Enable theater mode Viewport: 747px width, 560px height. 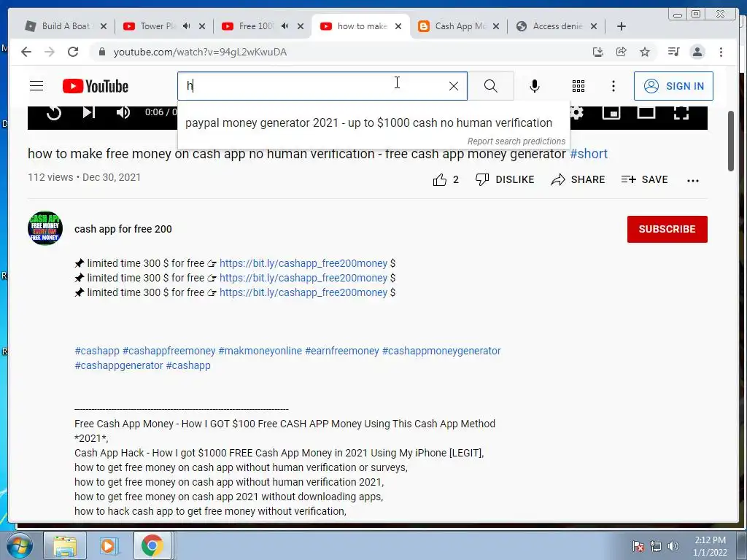click(646, 112)
